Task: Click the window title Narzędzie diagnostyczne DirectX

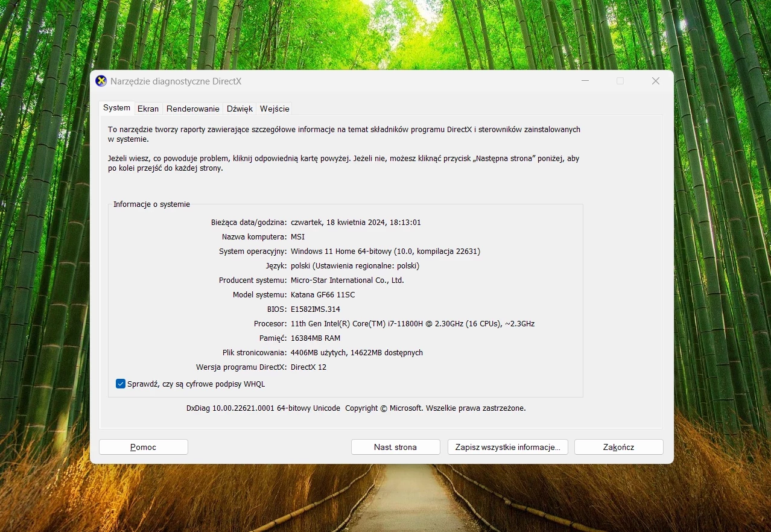Action: [x=176, y=81]
